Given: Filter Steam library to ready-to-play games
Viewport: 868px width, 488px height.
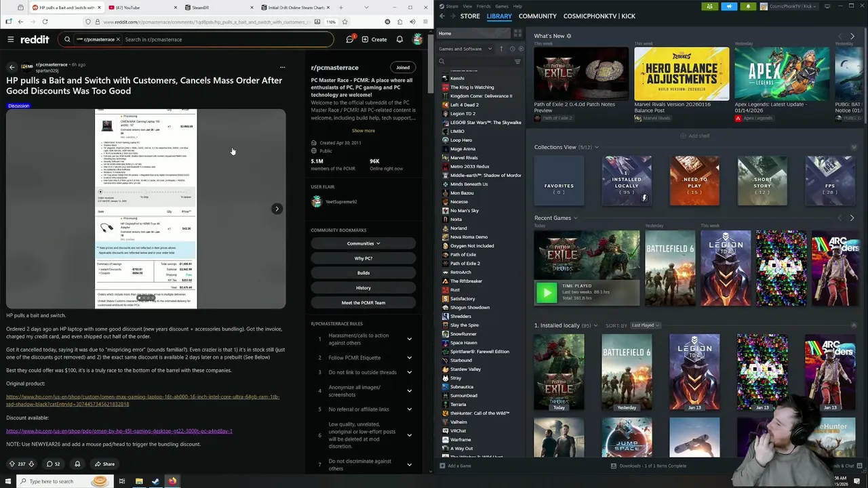Looking at the screenshot, I should (x=521, y=49).
